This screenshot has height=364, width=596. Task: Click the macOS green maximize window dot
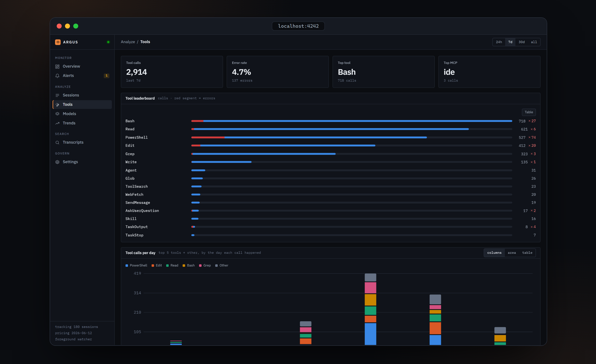pyautogui.click(x=76, y=26)
